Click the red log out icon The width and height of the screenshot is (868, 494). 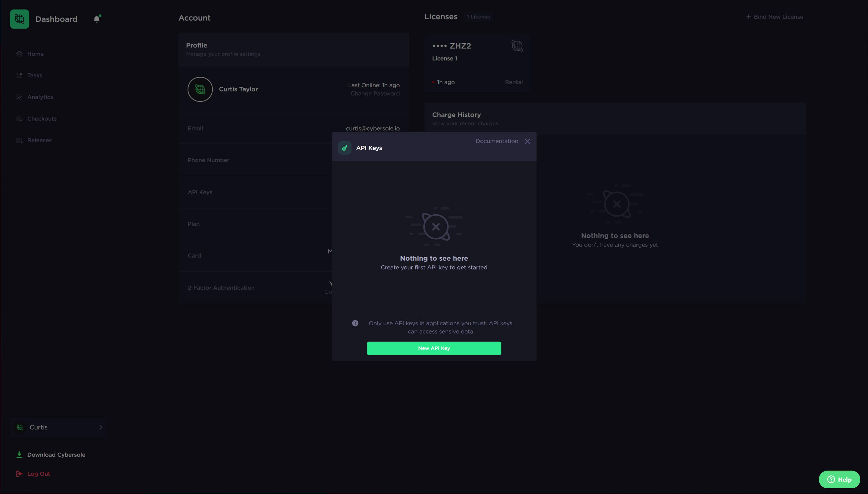coord(19,474)
